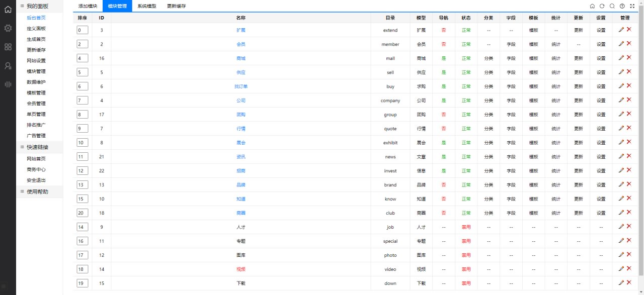Open the help question mark icon
644x295 pixels.
pyautogui.click(x=622, y=6)
